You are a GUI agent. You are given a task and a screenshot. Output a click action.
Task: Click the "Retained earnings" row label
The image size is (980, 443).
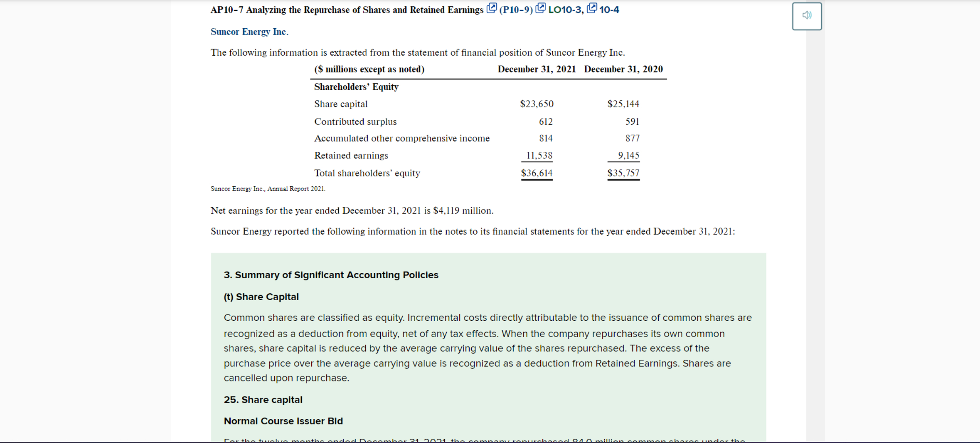(x=351, y=156)
